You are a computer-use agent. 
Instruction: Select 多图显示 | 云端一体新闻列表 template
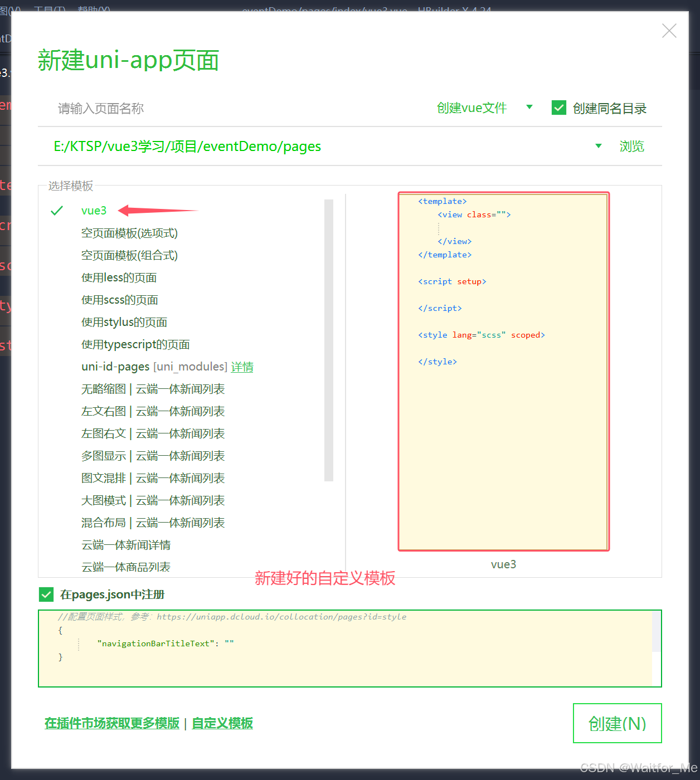[153, 456]
